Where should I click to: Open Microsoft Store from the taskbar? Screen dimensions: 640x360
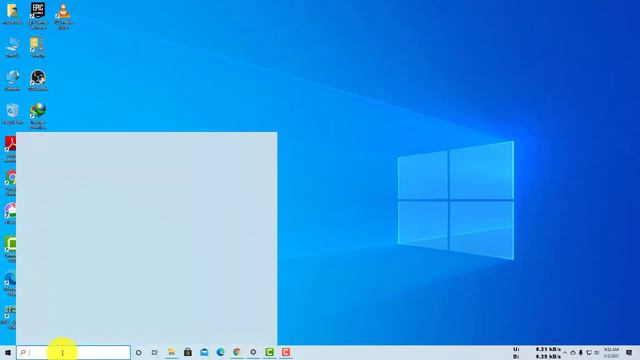coord(188,352)
